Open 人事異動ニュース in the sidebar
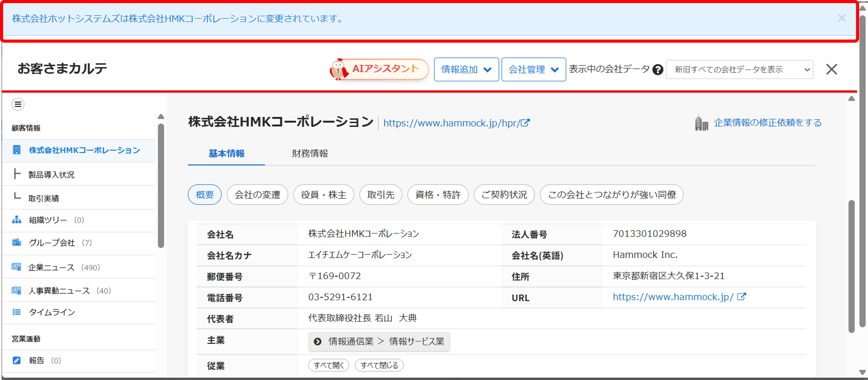The height and width of the screenshot is (380, 868). point(79,290)
